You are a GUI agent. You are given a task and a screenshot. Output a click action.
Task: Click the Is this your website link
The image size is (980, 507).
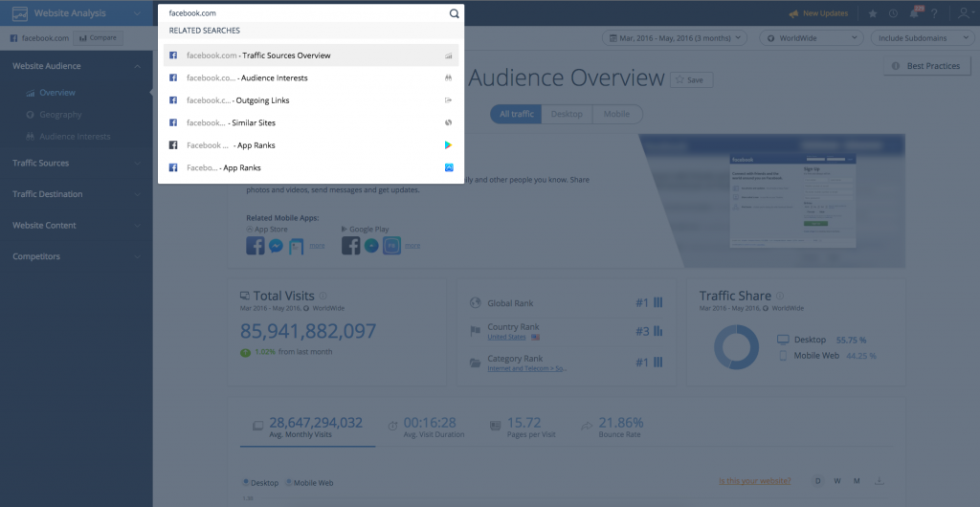755,481
